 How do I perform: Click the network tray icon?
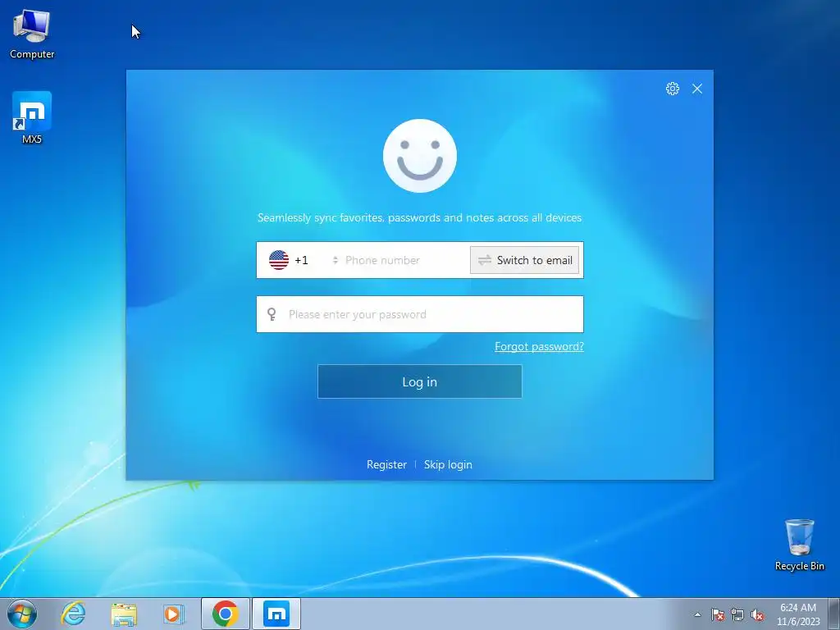pyautogui.click(x=737, y=614)
